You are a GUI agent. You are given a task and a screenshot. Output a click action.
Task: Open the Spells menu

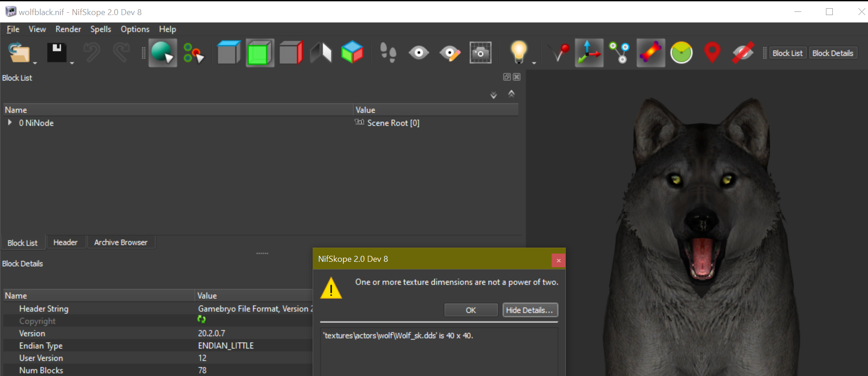pyautogui.click(x=101, y=29)
